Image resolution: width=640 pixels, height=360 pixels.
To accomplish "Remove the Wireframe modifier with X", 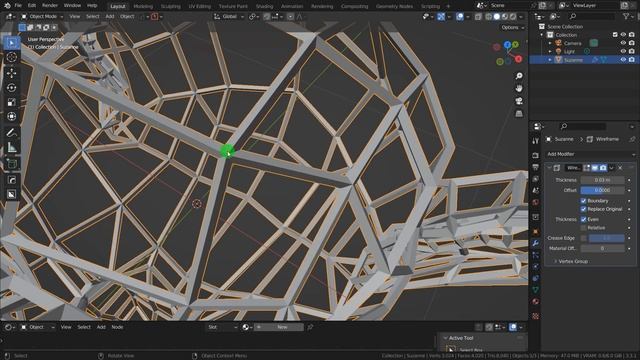I will click(x=620, y=168).
